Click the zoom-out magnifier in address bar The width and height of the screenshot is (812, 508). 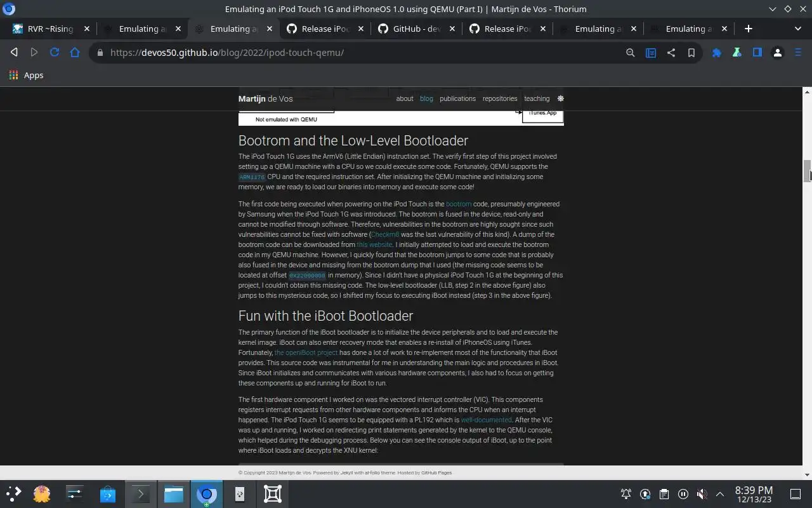tap(630, 53)
